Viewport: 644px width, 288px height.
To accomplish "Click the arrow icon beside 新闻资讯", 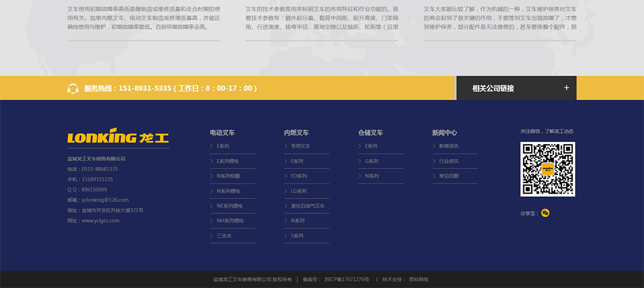I will click(x=434, y=146).
